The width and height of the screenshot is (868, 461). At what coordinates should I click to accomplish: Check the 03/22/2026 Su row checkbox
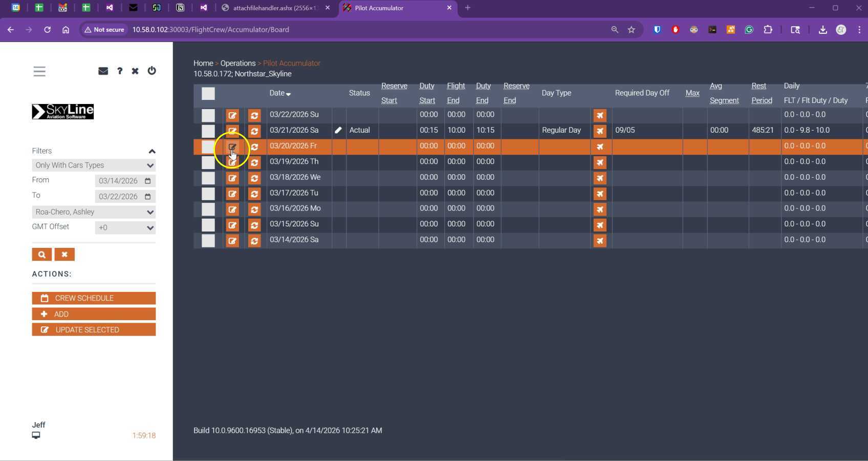point(208,116)
